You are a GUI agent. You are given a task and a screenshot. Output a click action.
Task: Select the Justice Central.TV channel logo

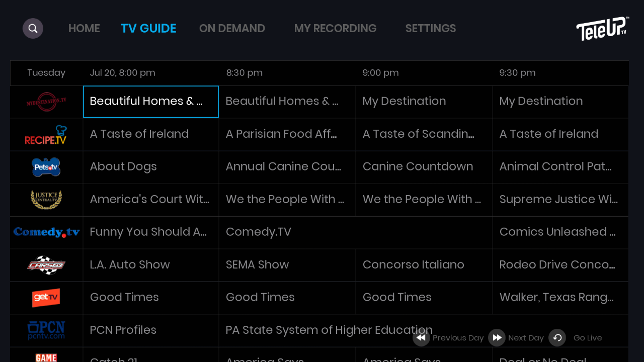click(46, 200)
